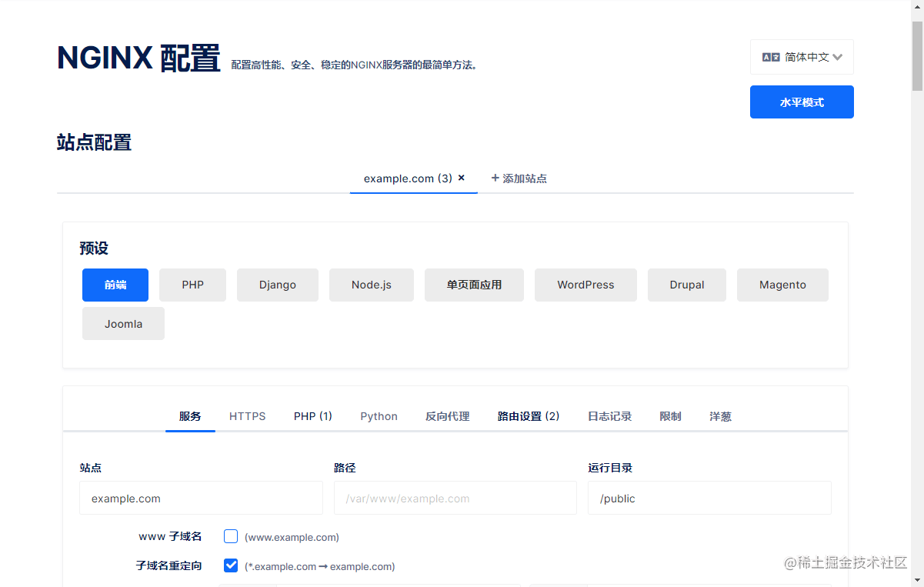
Task: Click the 站点配置 heading
Action: pyautogui.click(x=94, y=142)
